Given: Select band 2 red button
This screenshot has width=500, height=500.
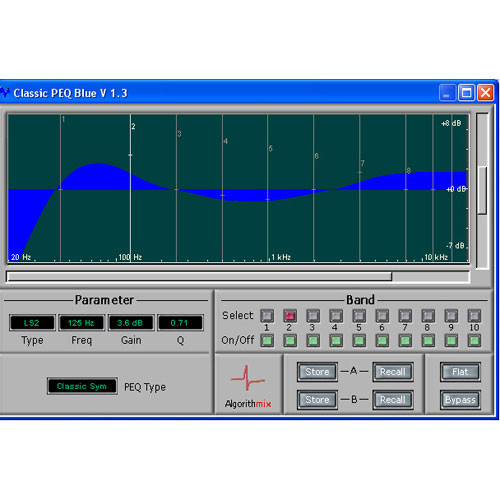Looking at the screenshot, I should click(x=290, y=315).
